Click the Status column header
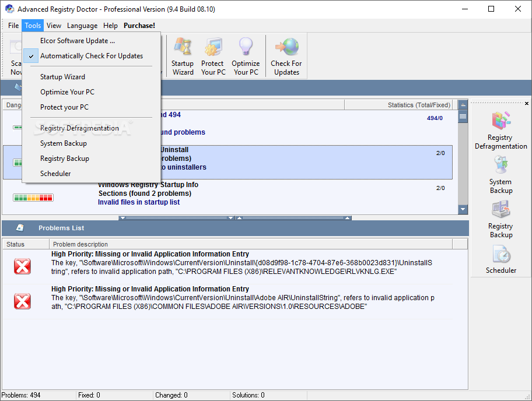Image resolution: width=532 pixels, height=401 pixels. 26,244
